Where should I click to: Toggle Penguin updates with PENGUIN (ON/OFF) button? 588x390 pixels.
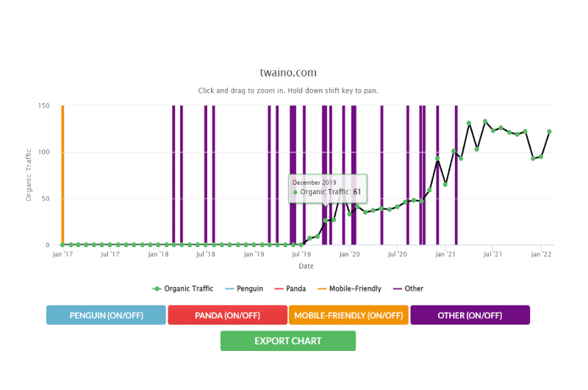pyautogui.click(x=106, y=315)
